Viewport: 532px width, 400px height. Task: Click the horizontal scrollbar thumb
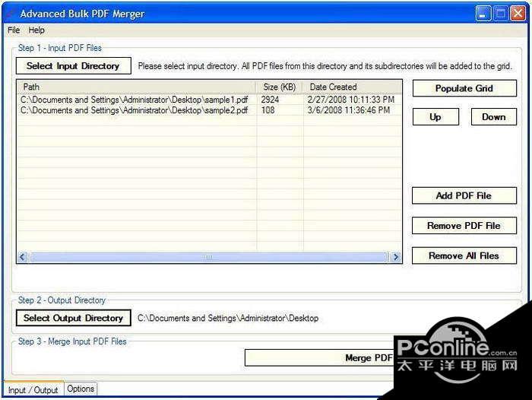pyautogui.click(x=208, y=257)
